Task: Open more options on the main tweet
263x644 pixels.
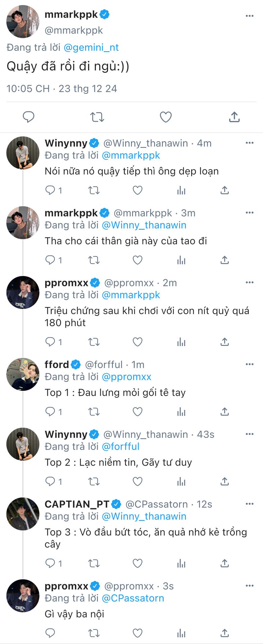Action: [250, 16]
